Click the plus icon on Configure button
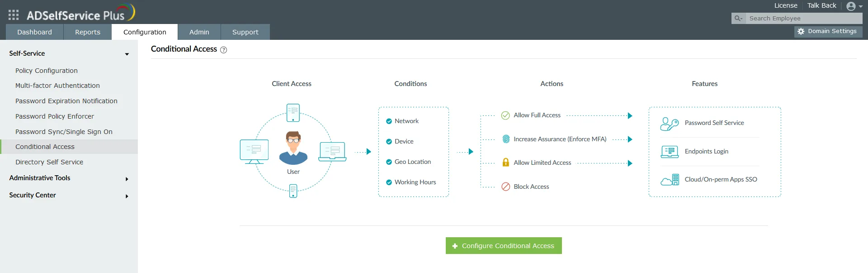Viewport: 868px width, 273px height. [x=455, y=246]
